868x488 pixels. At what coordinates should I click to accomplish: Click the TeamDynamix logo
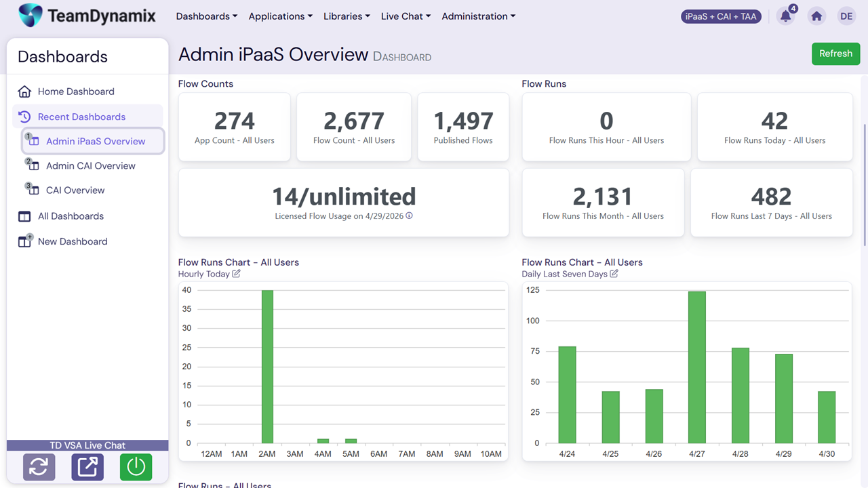(87, 16)
